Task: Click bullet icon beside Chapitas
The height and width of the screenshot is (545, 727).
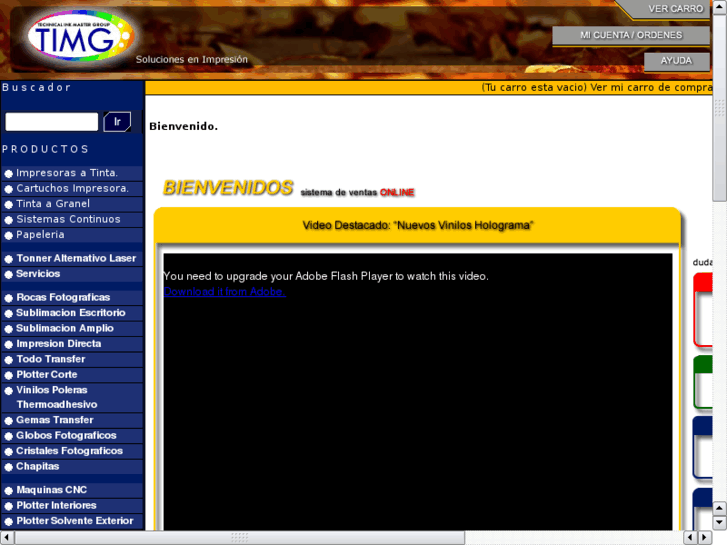Action: coord(8,467)
